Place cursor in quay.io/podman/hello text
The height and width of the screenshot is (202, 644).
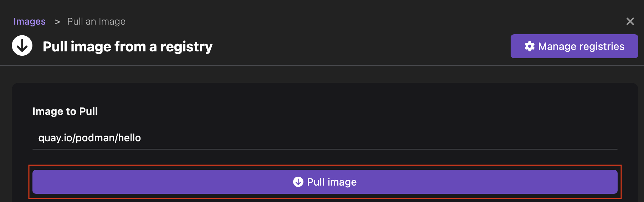coord(90,138)
